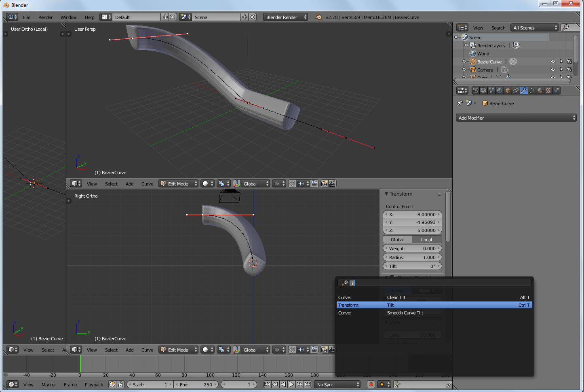Screen dimensions: 584x392
Task: Click the Blender logo in the info header
Action: click(318, 17)
